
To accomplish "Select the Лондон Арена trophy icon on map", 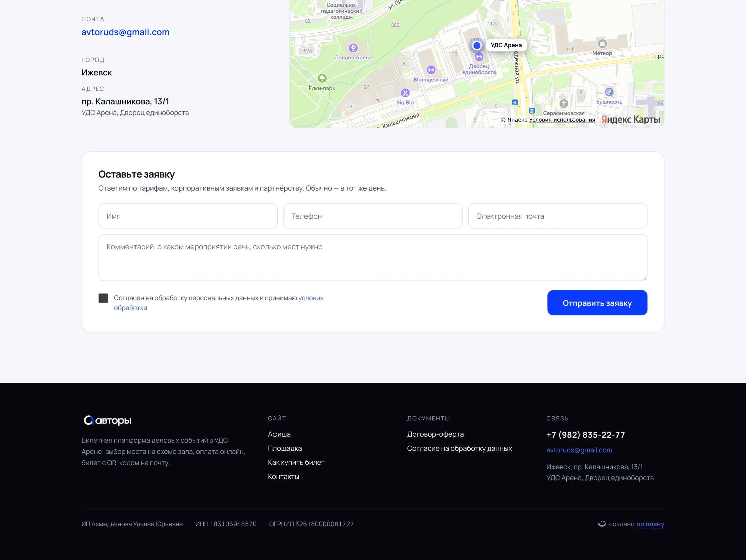I will tap(353, 48).
